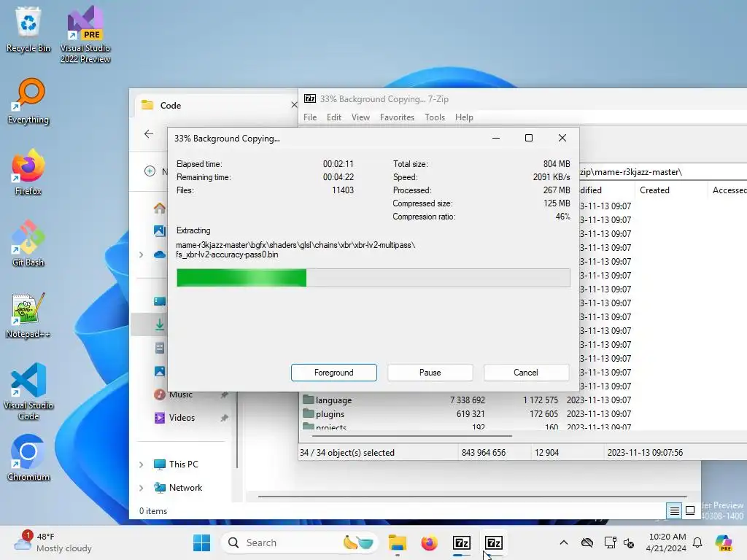Switch Explorer to large thumbnails view
Screen dimensions: 747x560
690,511
